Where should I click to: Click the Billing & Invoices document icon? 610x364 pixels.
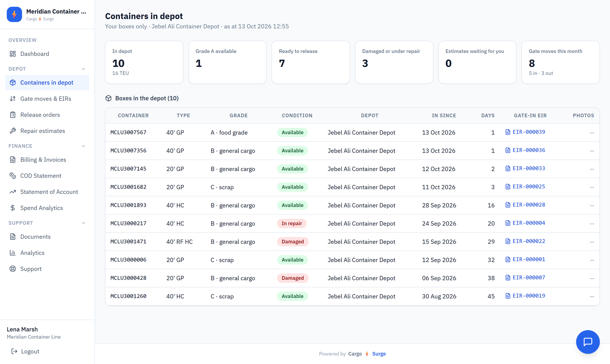(x=13, y=160)
